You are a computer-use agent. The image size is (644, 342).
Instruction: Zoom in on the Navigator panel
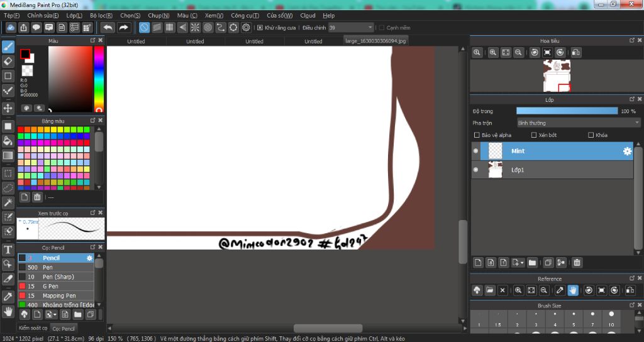coord(493,53)
